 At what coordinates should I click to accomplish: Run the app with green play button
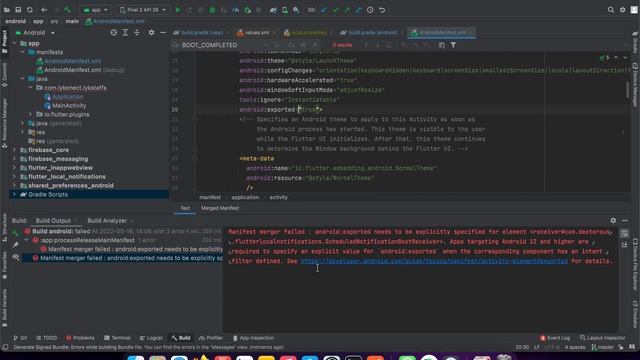click(178, 10)
